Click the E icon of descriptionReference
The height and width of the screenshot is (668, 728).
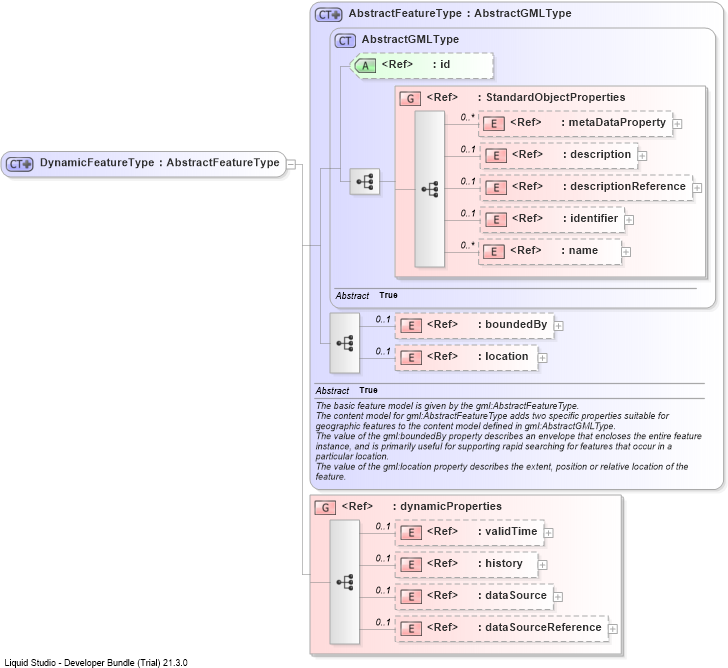(x=496, y=188)
